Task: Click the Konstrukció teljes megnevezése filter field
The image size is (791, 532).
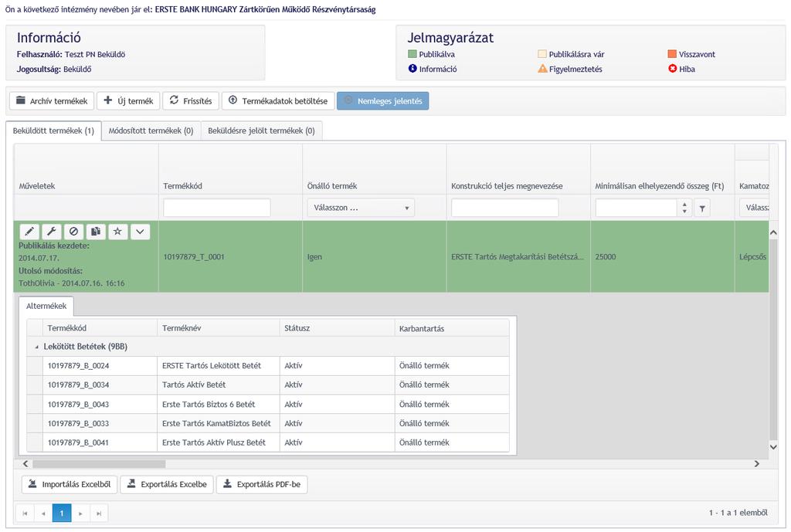Action: [x=505, y=208]
